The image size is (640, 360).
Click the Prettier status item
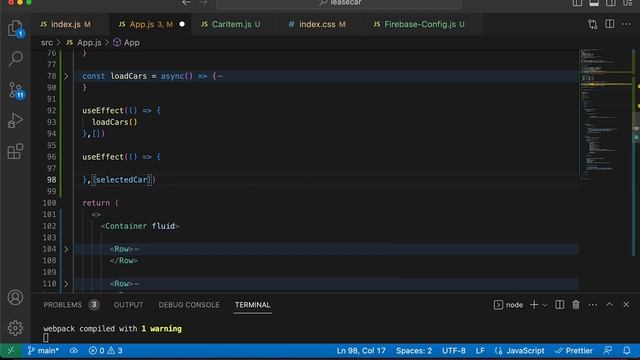pos(574,351)
